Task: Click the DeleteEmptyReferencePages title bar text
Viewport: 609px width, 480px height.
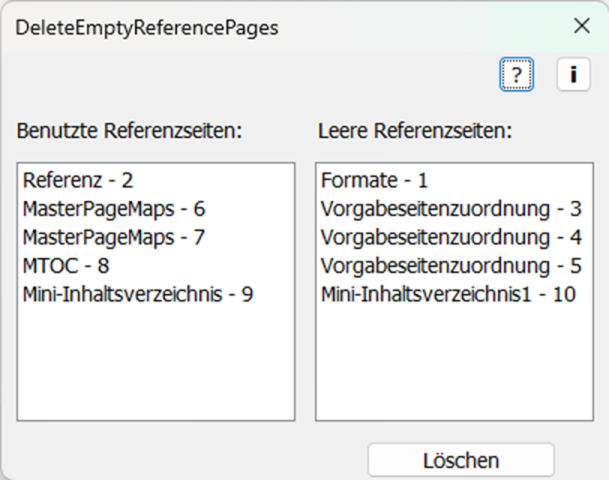Action: pos(146,28)
